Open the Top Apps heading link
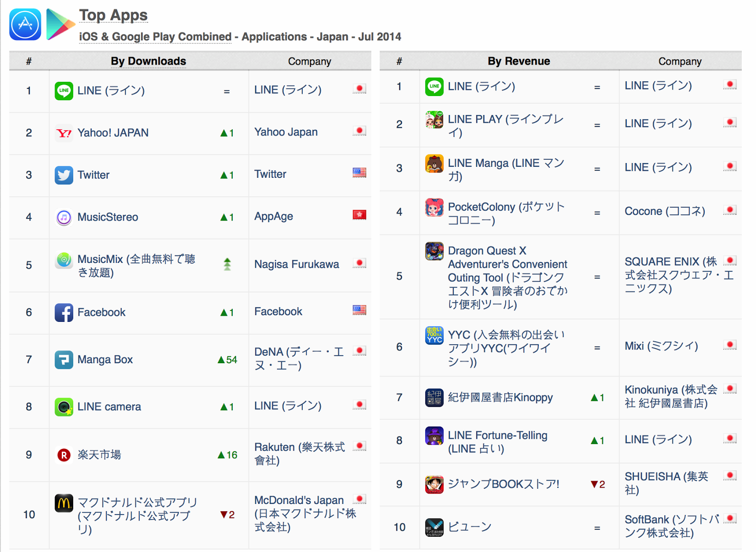Image resolution: width=756 pixels, height=552 pixels. click(114, 15)
